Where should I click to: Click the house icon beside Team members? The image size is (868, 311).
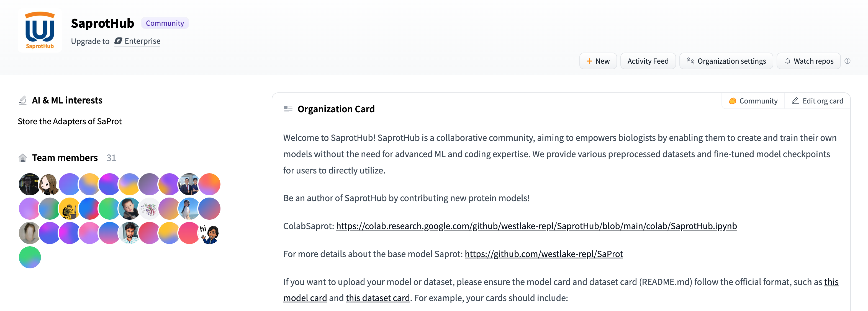pos(23,158)
